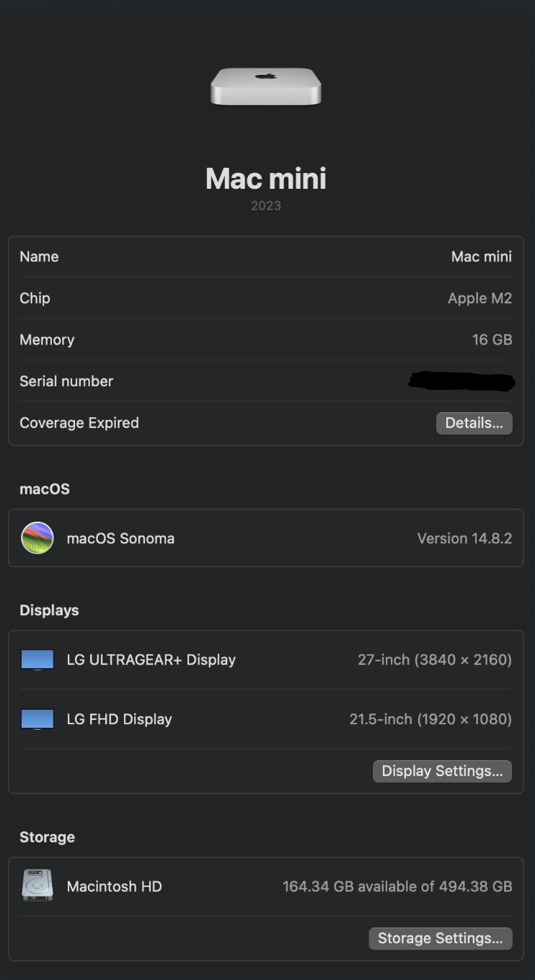Viewport: 535px width, 980px height.
Task: Click the Macintosh HD drive icon
Action: [37, 886]
